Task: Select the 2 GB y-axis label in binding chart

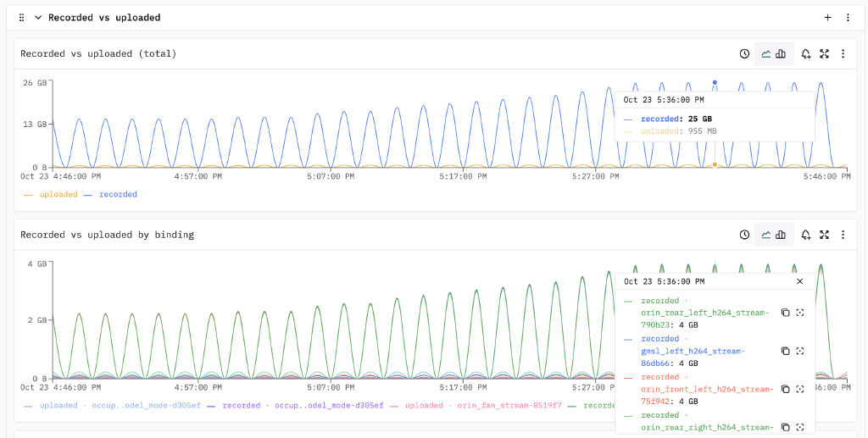Action: 37,320
